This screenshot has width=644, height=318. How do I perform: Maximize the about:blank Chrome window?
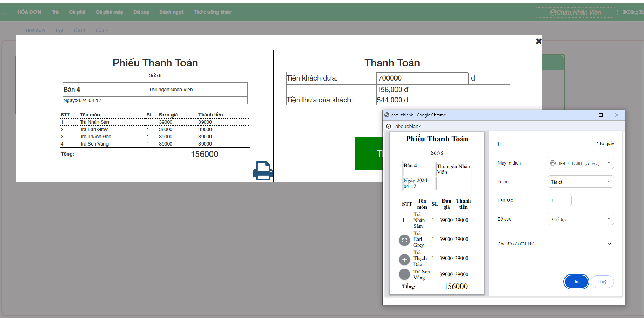point(601,115)
